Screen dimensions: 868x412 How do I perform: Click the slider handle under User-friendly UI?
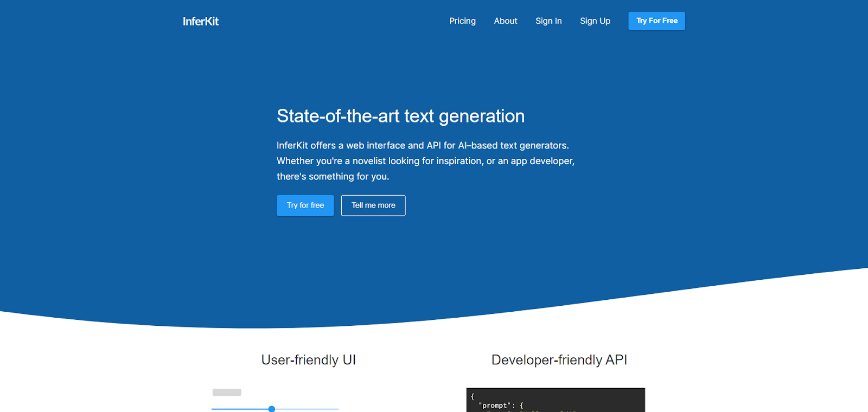coord(272,409)
